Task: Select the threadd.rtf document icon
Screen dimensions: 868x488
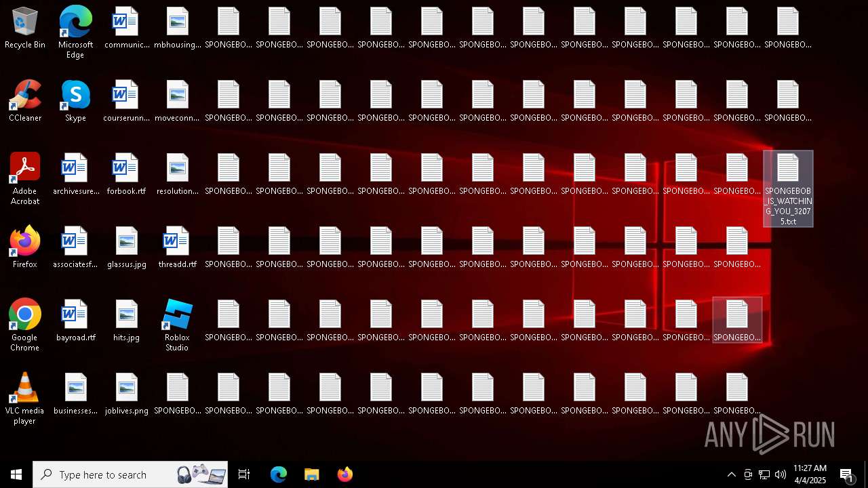Action: pyautogui.click(x=177, y=247)
